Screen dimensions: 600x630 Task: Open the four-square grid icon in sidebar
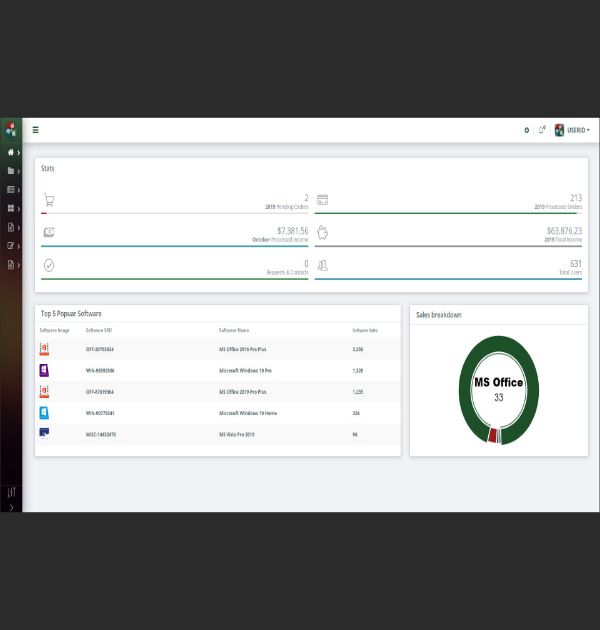(x=11, y=208)
